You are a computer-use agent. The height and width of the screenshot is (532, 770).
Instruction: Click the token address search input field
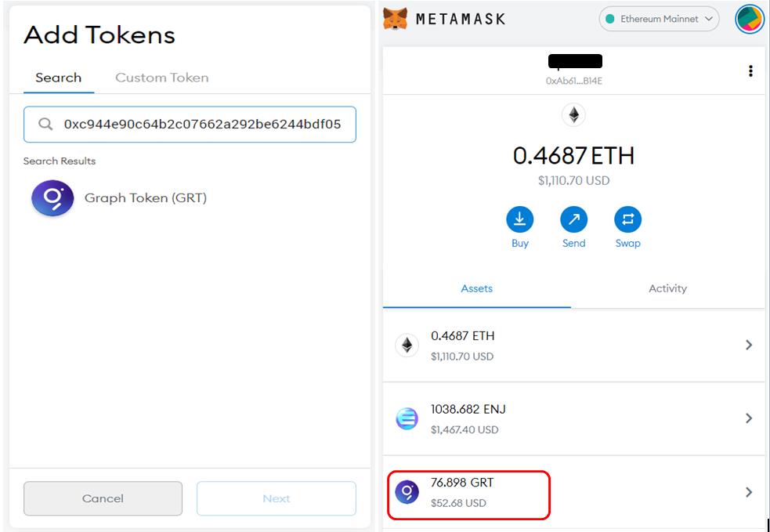tap(190, 125)
